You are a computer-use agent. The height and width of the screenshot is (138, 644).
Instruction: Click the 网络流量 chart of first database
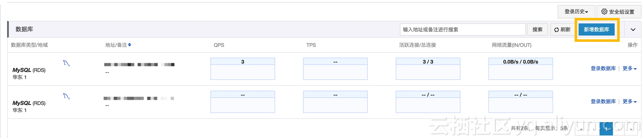tap(520, 69)
